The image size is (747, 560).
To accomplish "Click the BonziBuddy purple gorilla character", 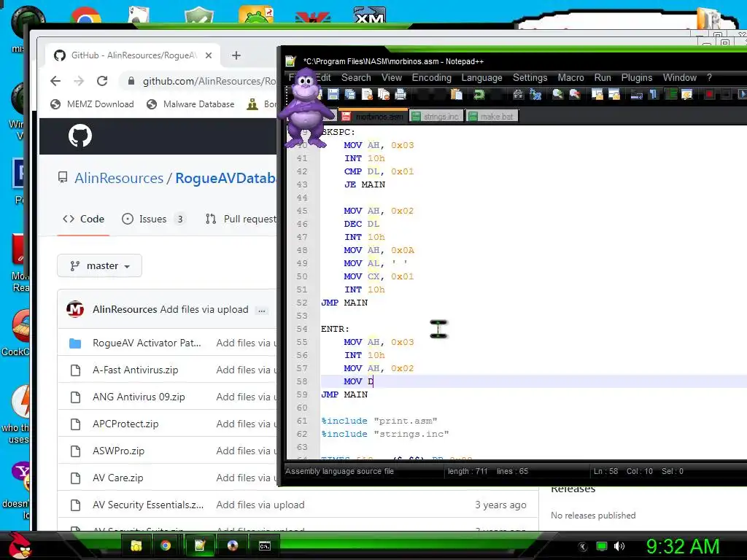I will point(306,107).
